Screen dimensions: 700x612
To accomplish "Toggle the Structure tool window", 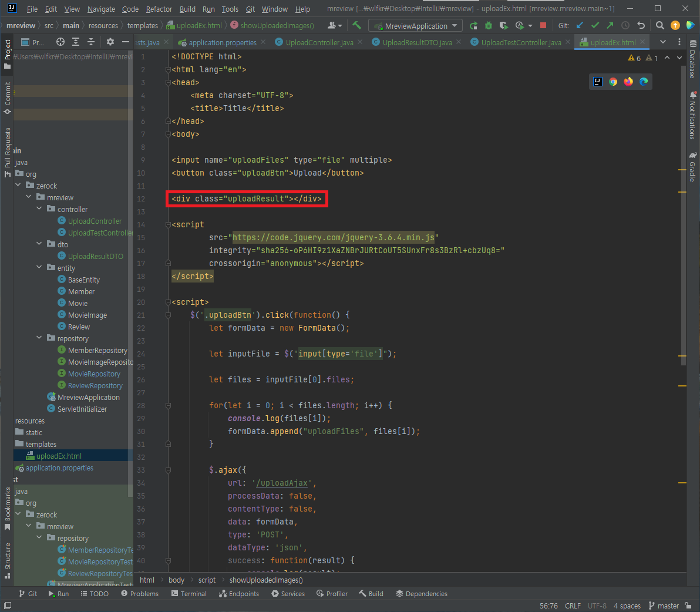I will click(8, 561).
